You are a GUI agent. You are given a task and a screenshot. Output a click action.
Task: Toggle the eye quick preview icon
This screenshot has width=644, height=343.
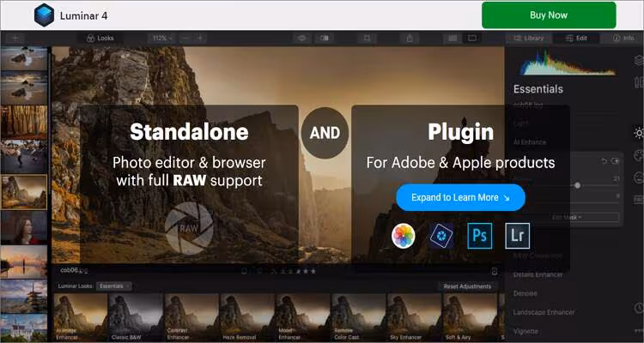pyautogui.click(x=302, y=38)
